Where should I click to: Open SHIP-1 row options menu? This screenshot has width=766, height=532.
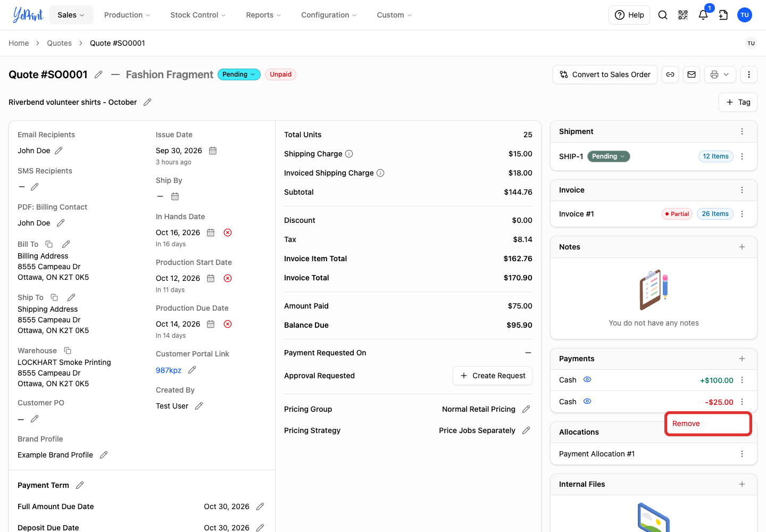(742, 156)
